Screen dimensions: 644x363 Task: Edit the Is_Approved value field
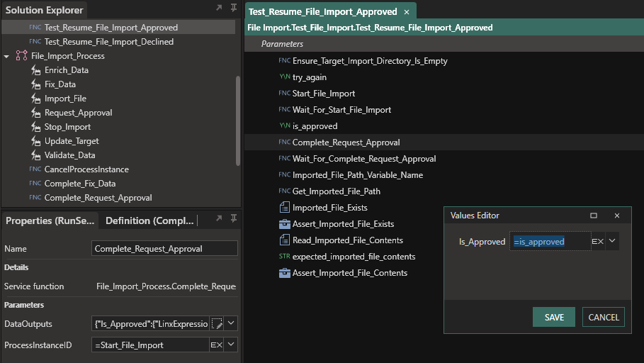(x=550, y=241)
